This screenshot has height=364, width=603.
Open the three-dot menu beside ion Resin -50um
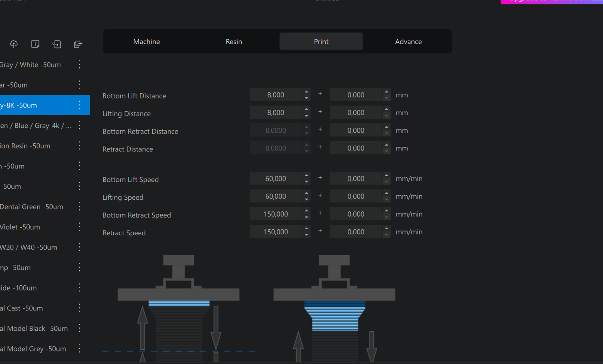tap(79, 146)
